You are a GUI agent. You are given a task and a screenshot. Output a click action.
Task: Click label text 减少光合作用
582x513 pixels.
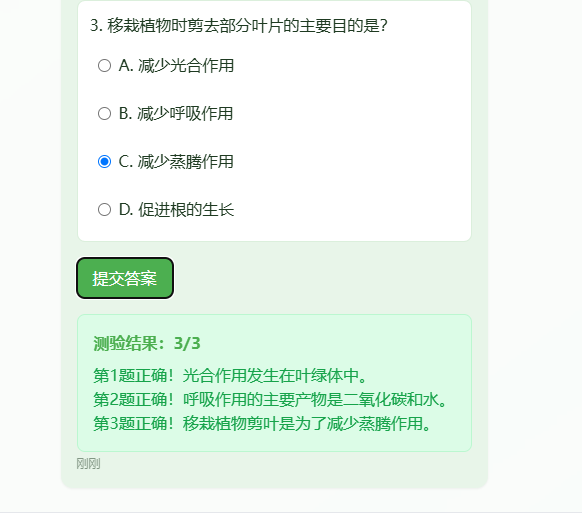coord(186,66)
